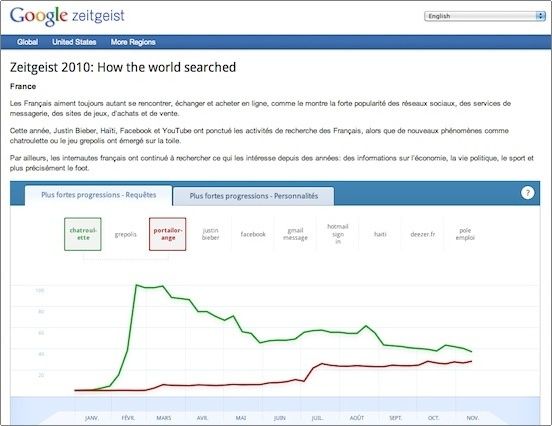
Task: Click the NOV. label on timeline
Action: (472, 418)
